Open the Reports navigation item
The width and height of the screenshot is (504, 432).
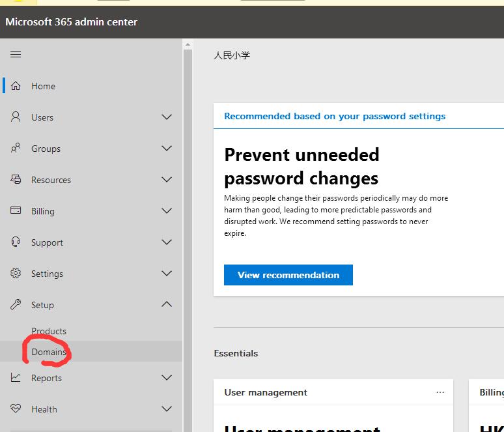pos(91,378)
